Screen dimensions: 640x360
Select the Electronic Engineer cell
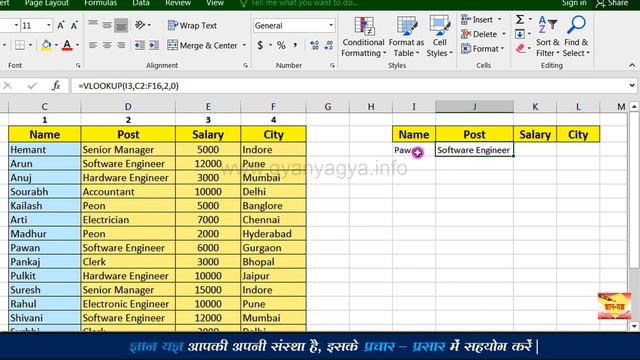(x=128, y=304)
